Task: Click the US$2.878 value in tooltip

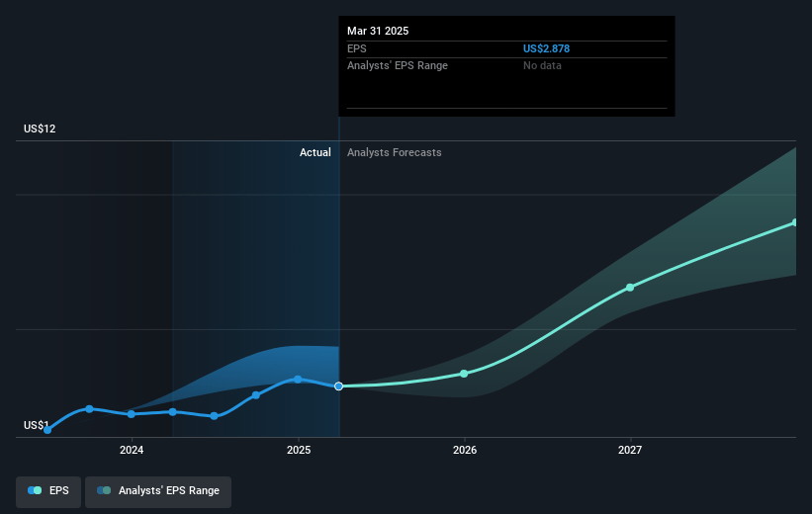Action: pyautogui.click(x=547, y=48)
